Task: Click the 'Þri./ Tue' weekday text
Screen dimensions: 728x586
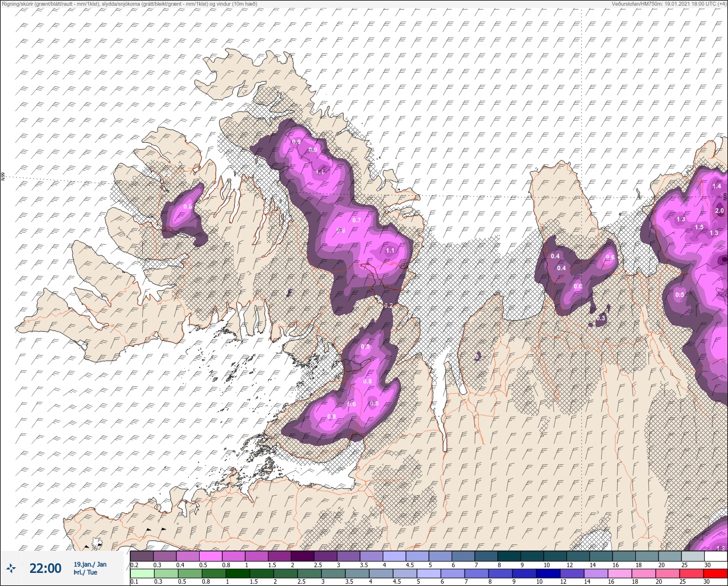Action: tap(85, 573)
